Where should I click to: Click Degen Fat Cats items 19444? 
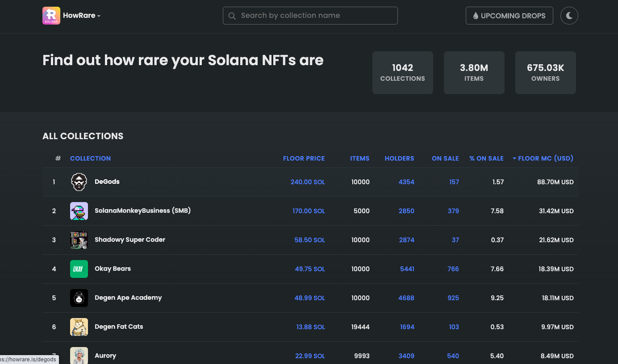tap(360, 327)
